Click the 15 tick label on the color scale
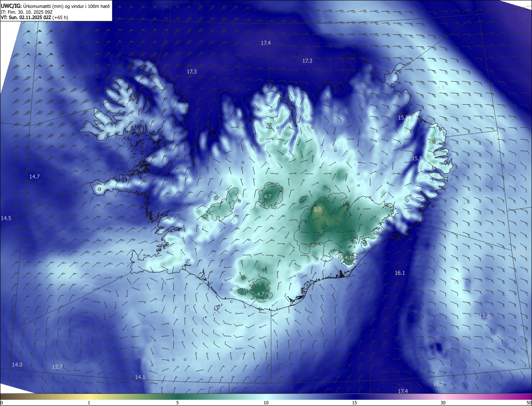Image resolution: width=532 pixels, height=406 pixels. pos(355,403)
